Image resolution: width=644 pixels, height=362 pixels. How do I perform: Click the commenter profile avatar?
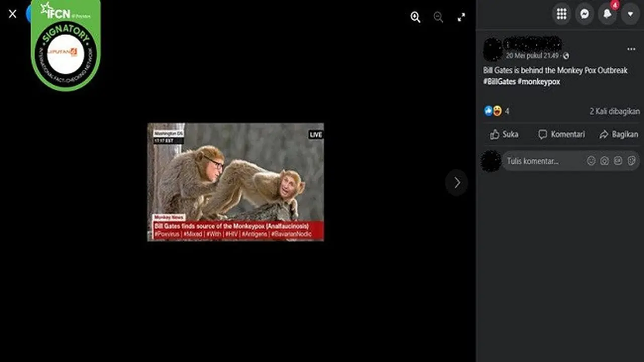[x=491, y=161]
